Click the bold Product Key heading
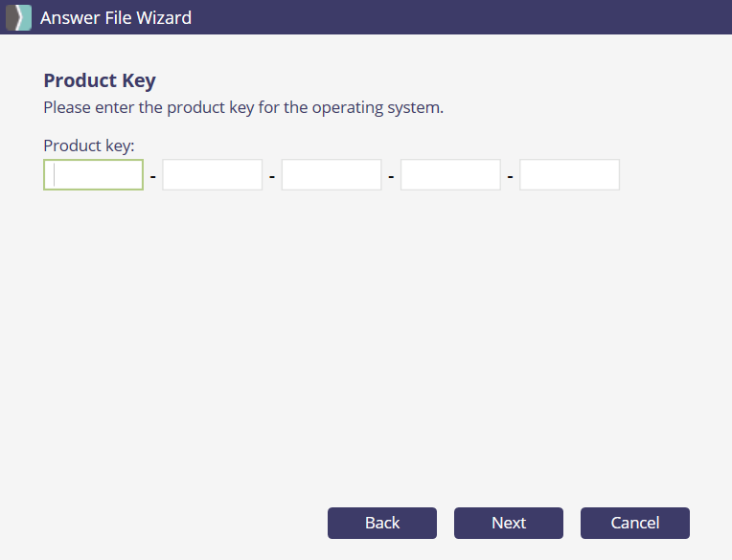This screenshot has height=560, width=732. pyautogui.click(x=100, y=80)
